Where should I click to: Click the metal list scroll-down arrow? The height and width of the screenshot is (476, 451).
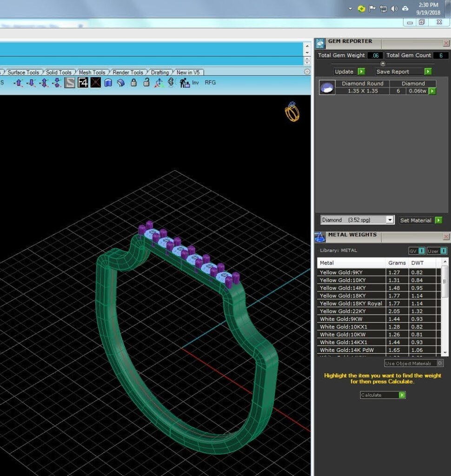[445, 353]
